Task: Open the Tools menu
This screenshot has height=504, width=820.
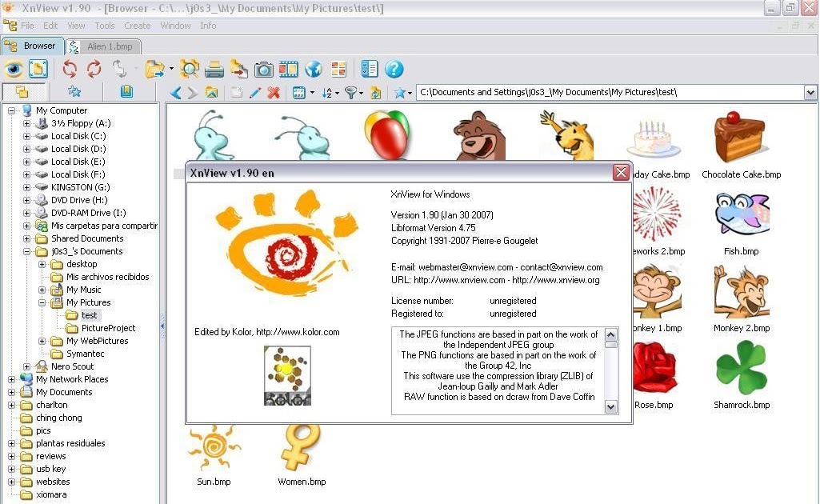Action: click(105, 26)
